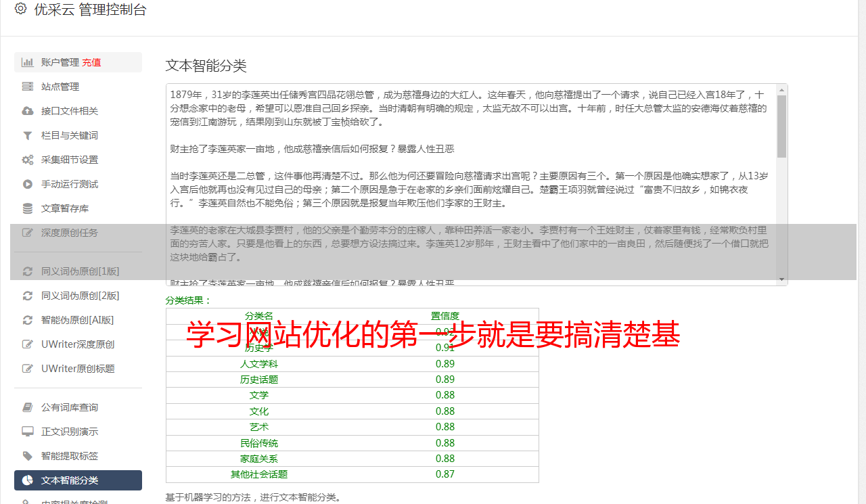Image resolution: width=866 pixels, height=504 pixels.
Task: Click the edit icon for UWriter原创标题
Action: tap(28, 369)
